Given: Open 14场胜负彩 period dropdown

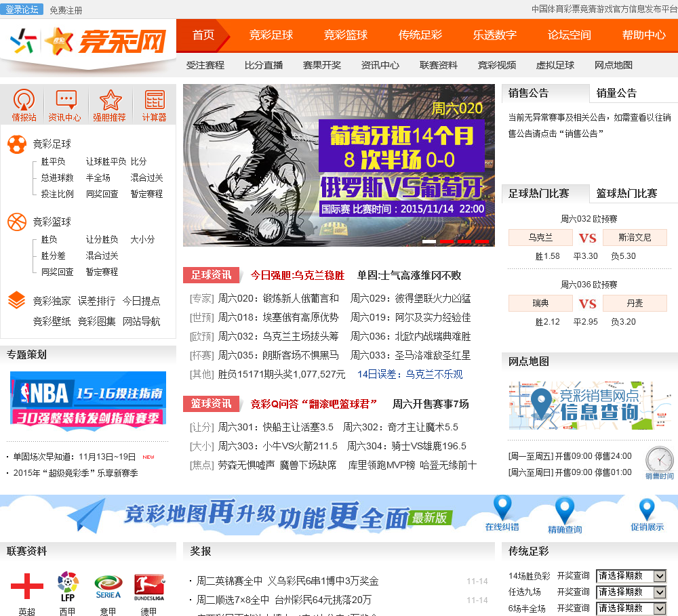Looking at the screenshot, I should tap(631, 576).
